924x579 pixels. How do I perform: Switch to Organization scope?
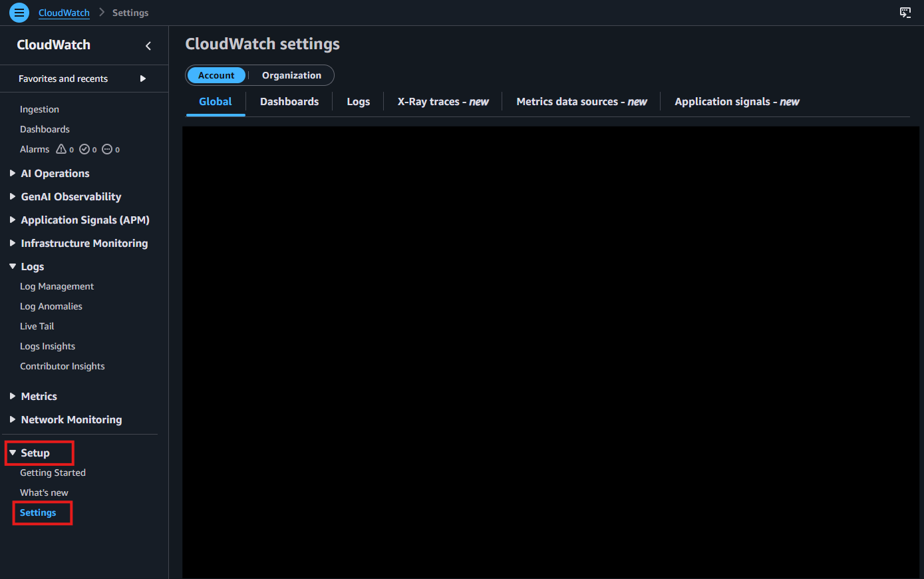(291, 75)
